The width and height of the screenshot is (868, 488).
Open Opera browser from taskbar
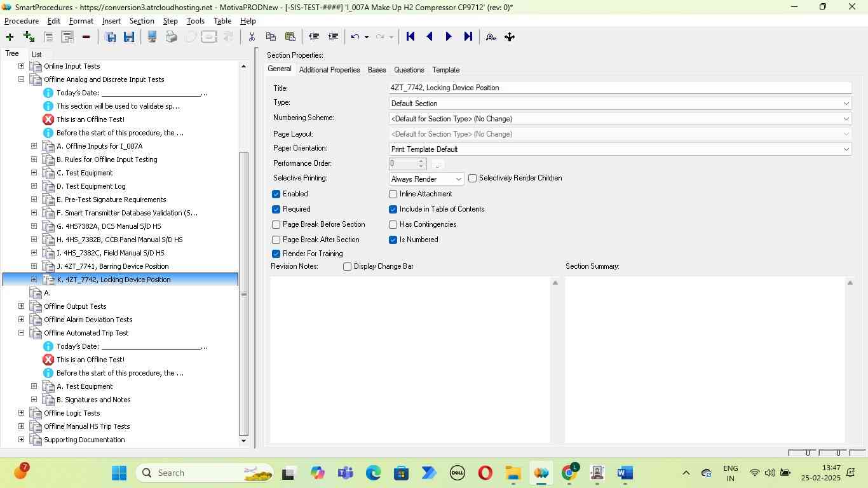[485, 473]
